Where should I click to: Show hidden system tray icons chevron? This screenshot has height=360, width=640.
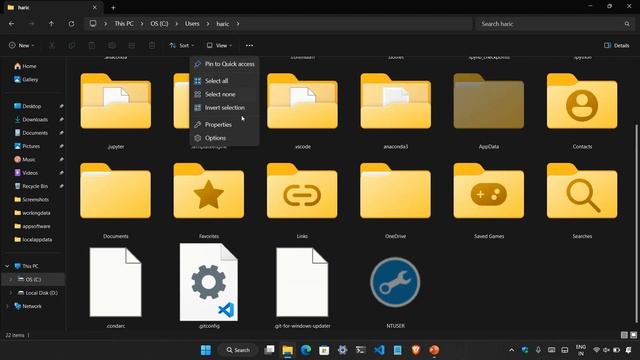[x=511, y=350]
